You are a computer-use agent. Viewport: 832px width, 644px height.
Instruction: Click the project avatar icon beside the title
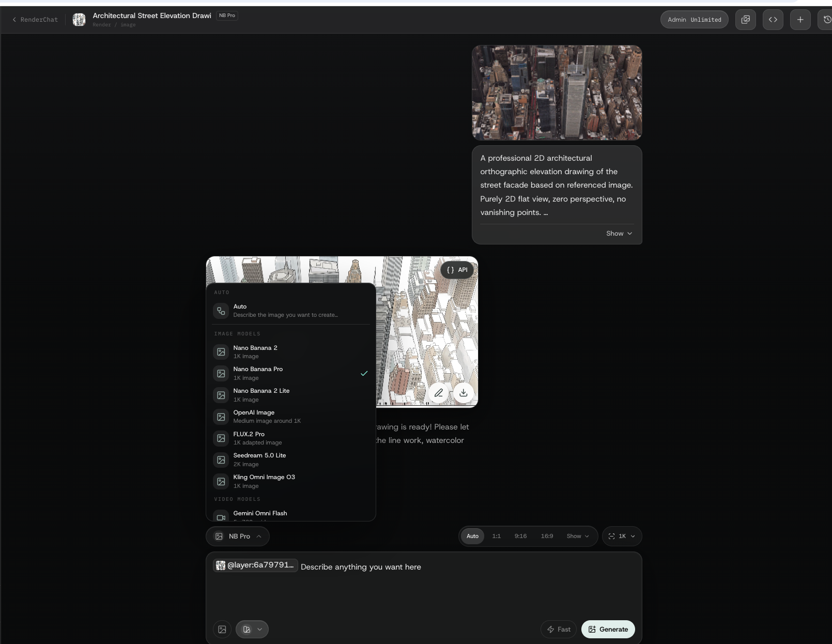(x=79, y=20)
